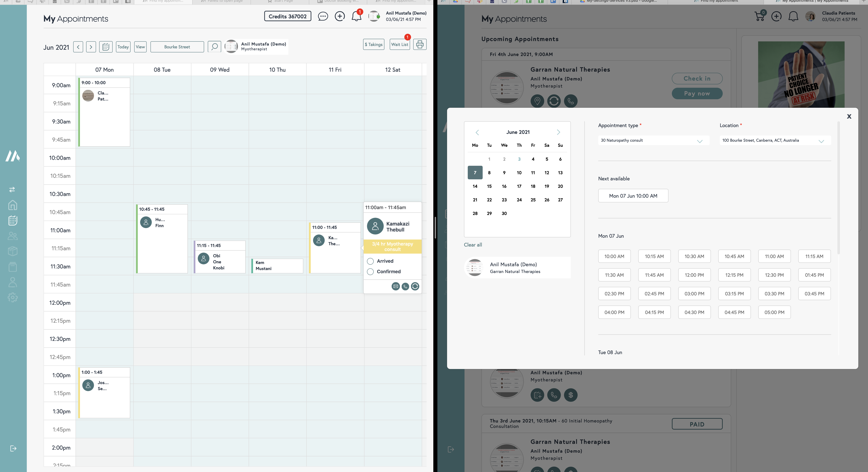Screen dimensions: 868x472
Task: Open the Wait List tab
Action: (400, 44)
